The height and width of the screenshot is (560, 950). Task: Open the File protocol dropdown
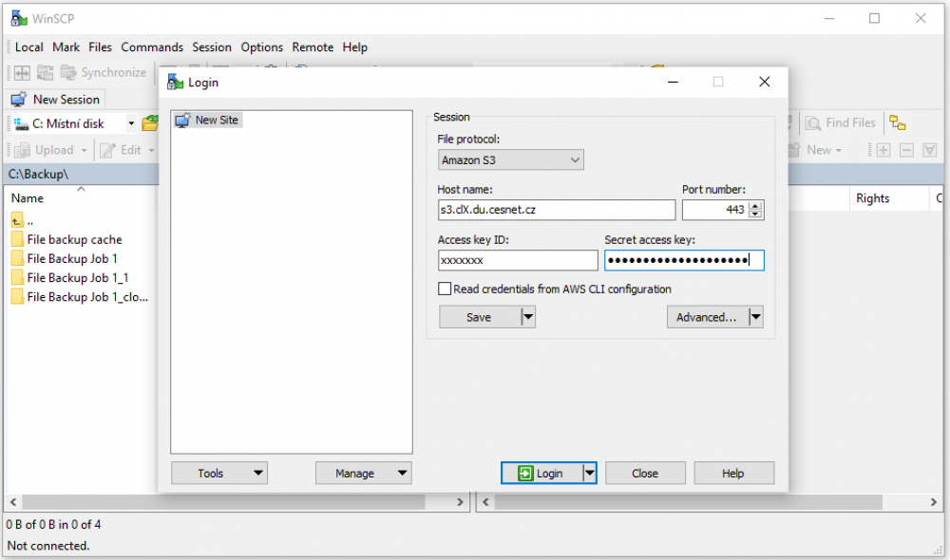click(x=511, y=160)
